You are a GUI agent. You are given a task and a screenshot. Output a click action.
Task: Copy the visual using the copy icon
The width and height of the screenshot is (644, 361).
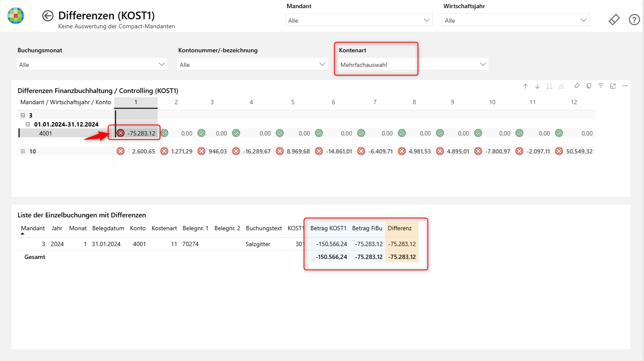tap(589, 86)
